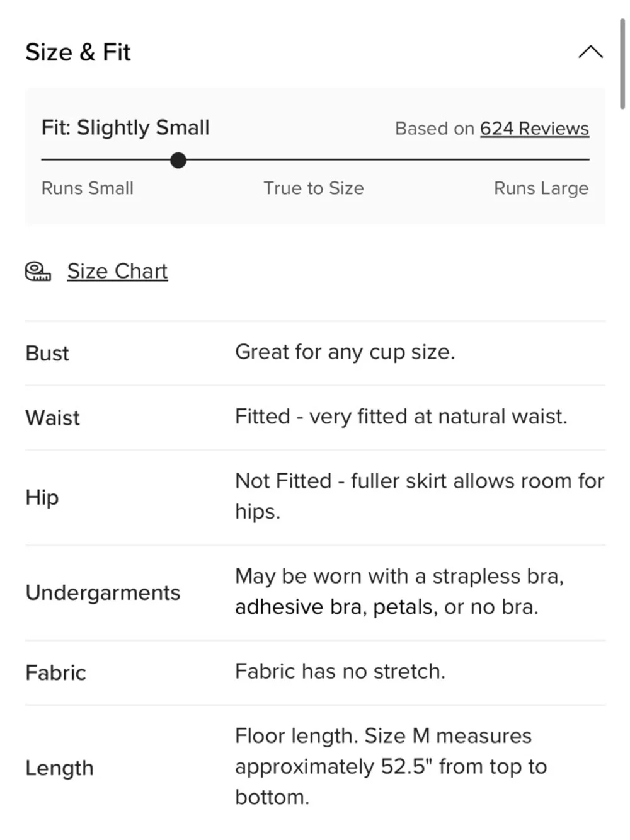Click the fit slider's black handle
This screenshot has width=630, height=840.
tap(178, 160)
